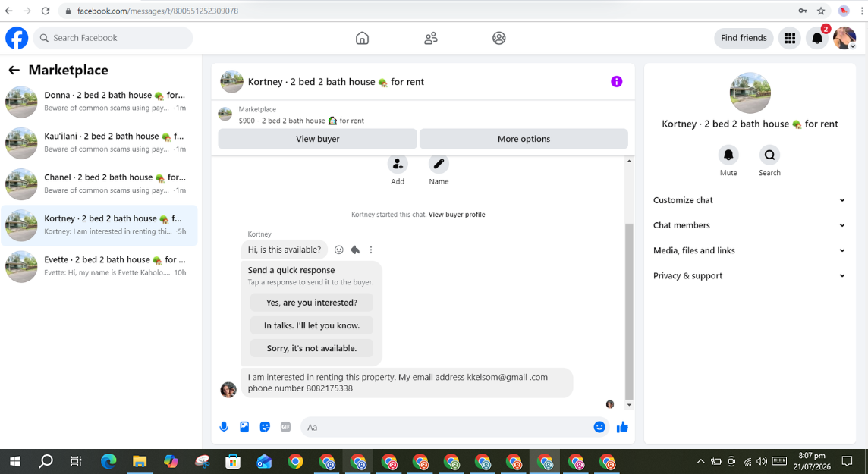The image size is (868, 474).
Task: Click chat scrollbar up arrow
Action: click(x=629, y=161)
